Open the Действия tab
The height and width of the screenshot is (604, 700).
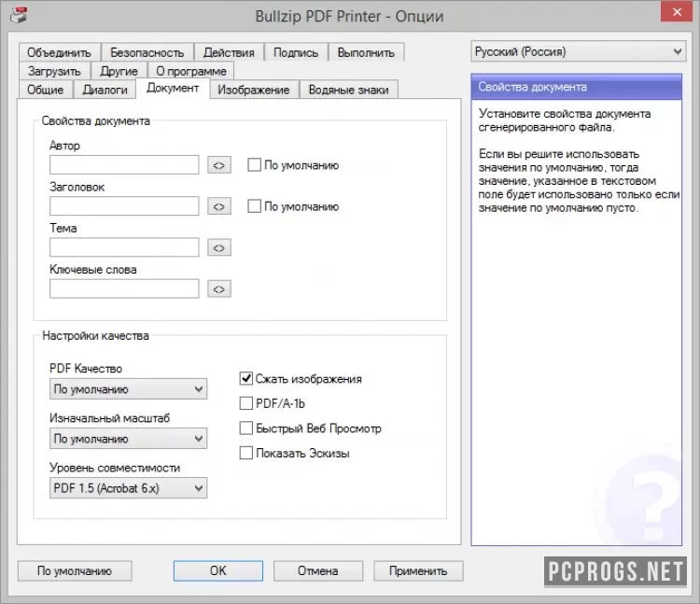tap(229, 52)
